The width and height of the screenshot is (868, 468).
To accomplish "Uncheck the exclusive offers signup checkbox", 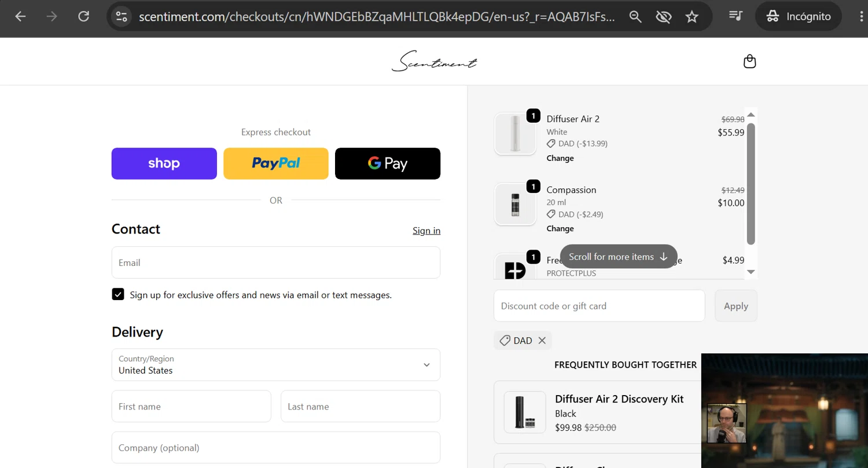I will click(118, 294).
